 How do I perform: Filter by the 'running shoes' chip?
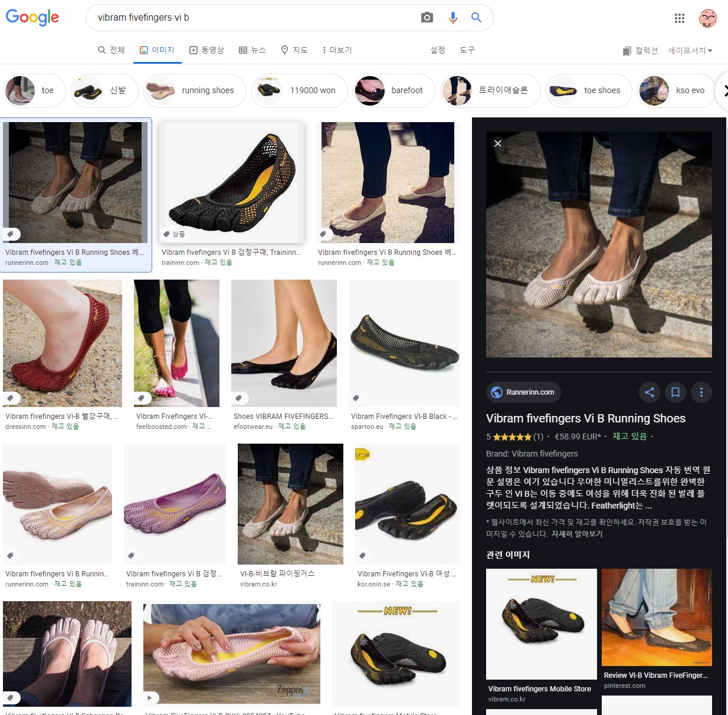[195, 91]
